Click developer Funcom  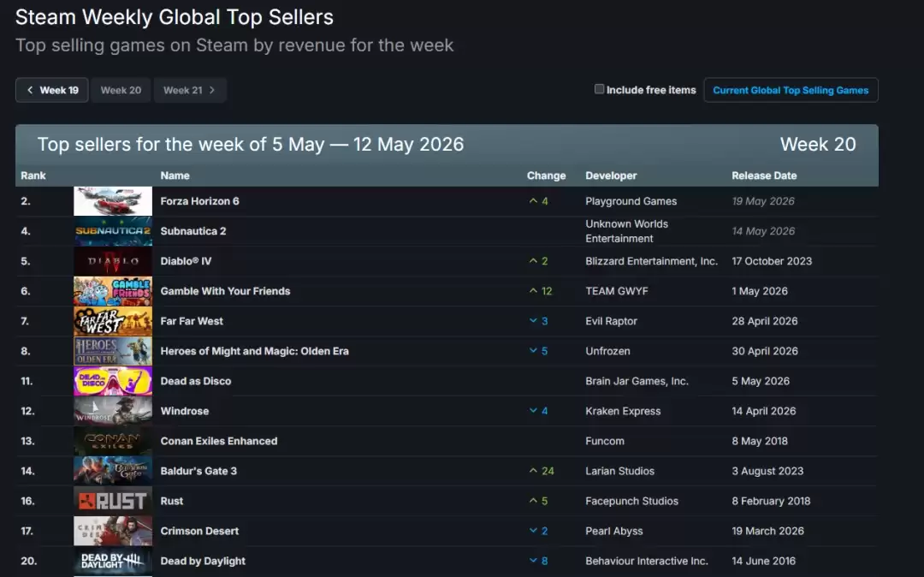605,442
